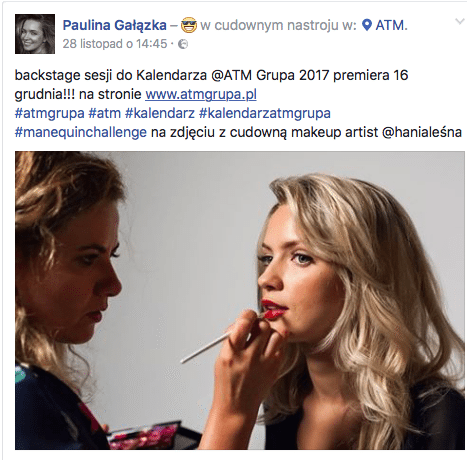Open Paulina Gałązka's profile name link
The width and height of the screenshot is (467, 460).
115,25
